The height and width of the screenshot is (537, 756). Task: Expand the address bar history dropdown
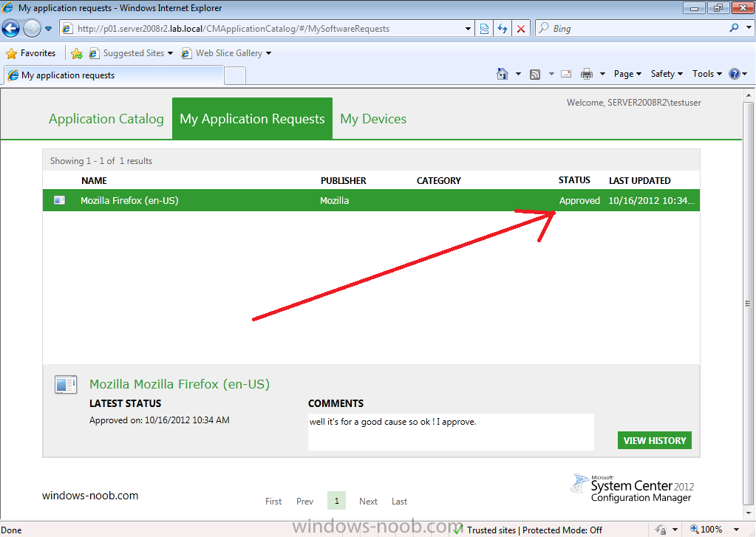coord(468,29)
